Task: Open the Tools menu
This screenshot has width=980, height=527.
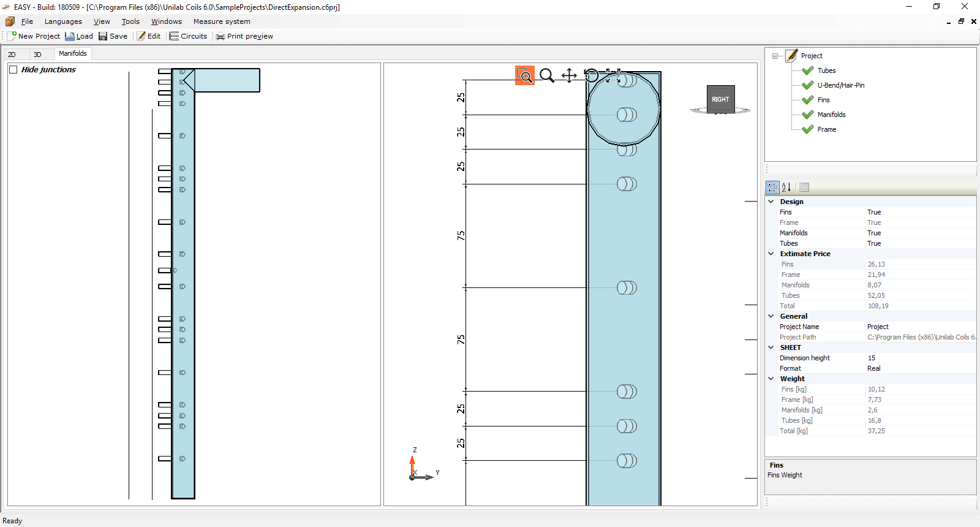Action: coord(130,21)
